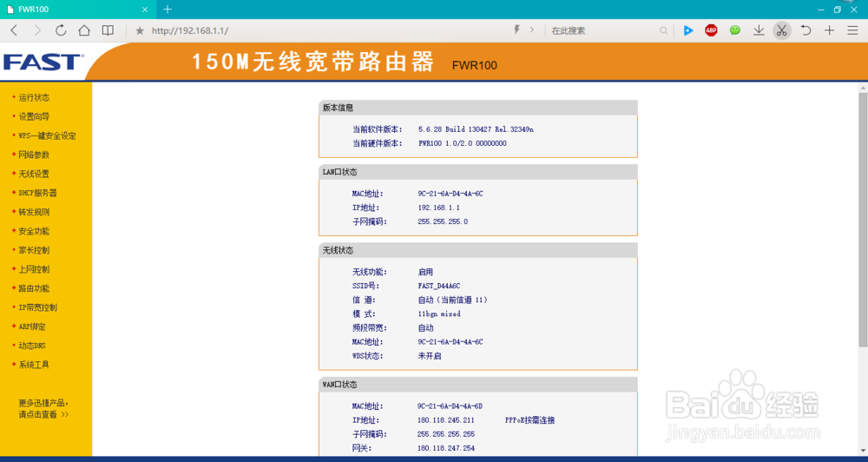Expand 转发规则 sidebar menu
This screenshot has height=462, width=868.
(34, 212)
